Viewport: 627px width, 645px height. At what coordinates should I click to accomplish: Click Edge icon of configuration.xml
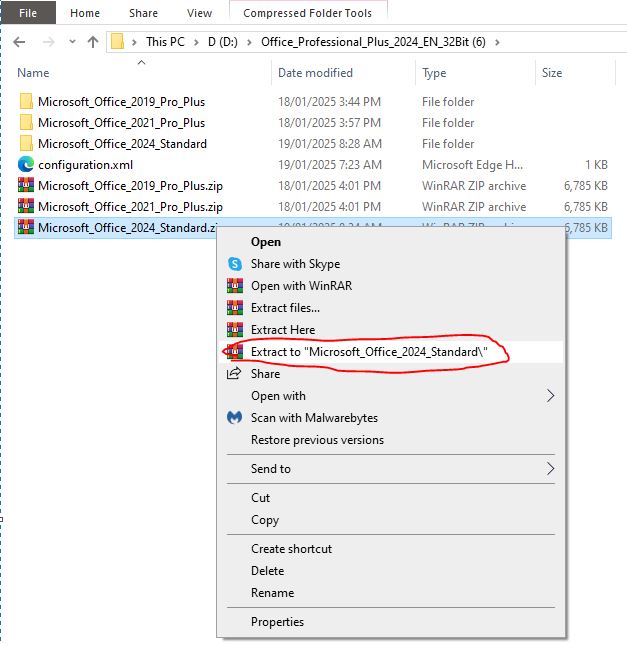[26, 165]
